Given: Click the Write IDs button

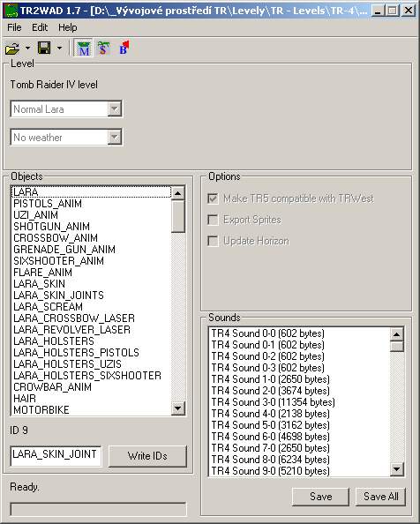Looking at the screenshot, I should [147, 456].
